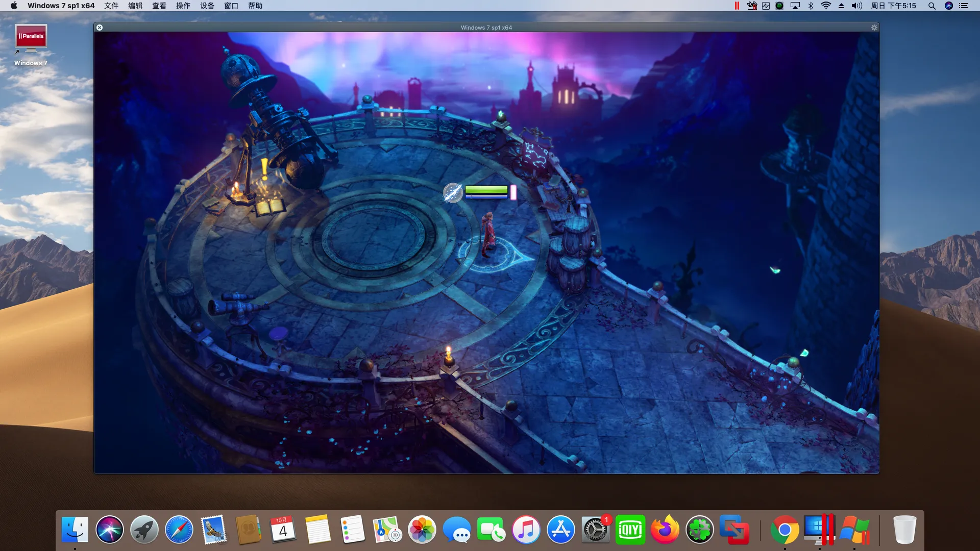Open the iTunes music note icon in Dock
This screenshot has height=551, width=980.
[526, 530]
